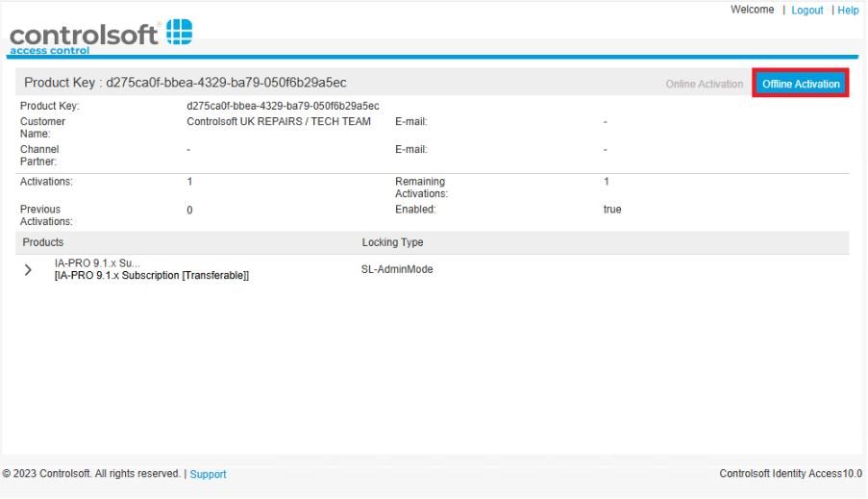This screenshot has height=499, width=868.
Task: Select the Product Key header text
Action: (x=186, y=83)
